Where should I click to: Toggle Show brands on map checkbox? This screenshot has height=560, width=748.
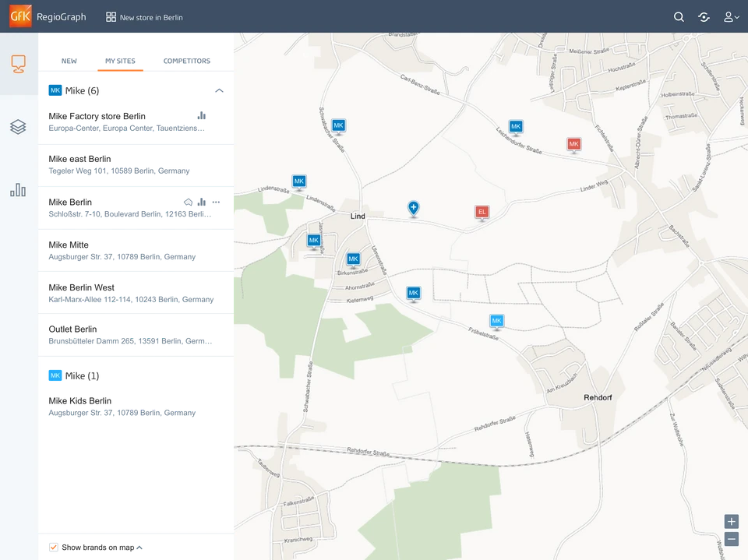coord(54,547)
